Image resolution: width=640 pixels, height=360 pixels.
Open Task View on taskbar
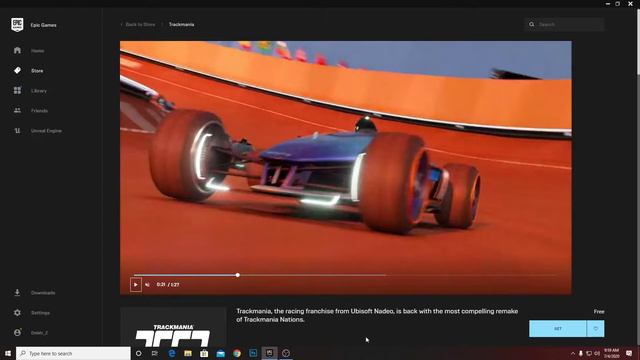tap(155, 353)
